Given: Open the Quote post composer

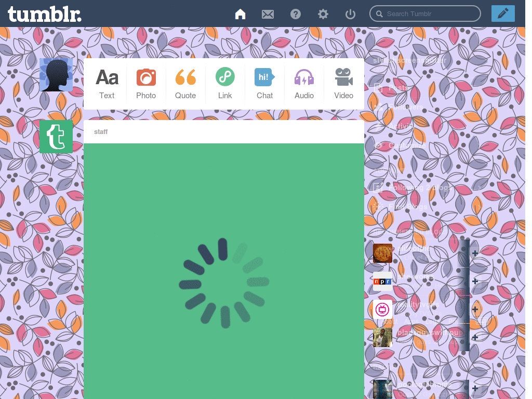Looking at the screenshot, I should [185, 82].
